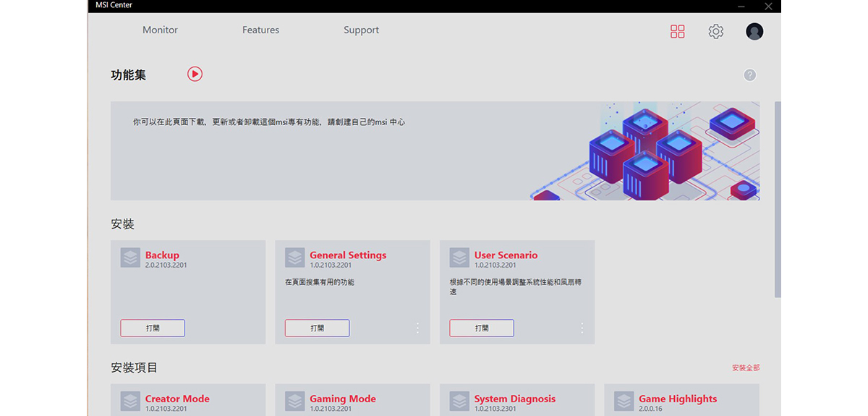Screen dimensions: 868x416
Task: Open the Backup feature with 打開
Action: coord(153,328)
